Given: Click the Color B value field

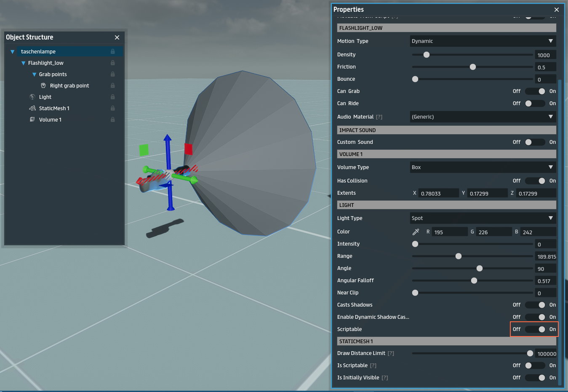Looking at the screenshot, I should click(x=539, y=232).
